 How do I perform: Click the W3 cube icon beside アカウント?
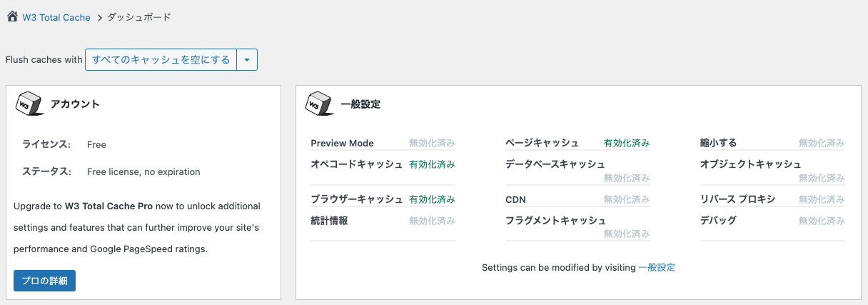(29, 104)
